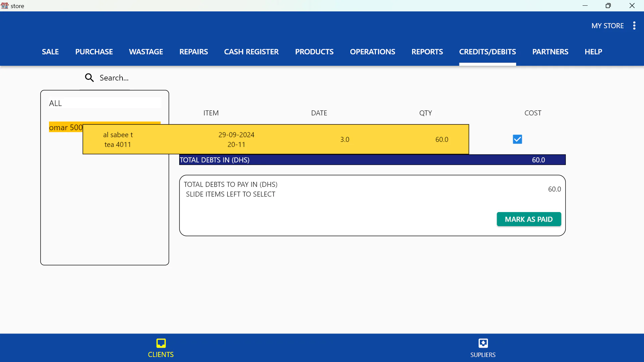Click SLIDE ITEMS LEFT TO SELECT text
This screenshot has height=362, width=644.
pos(231,194)
